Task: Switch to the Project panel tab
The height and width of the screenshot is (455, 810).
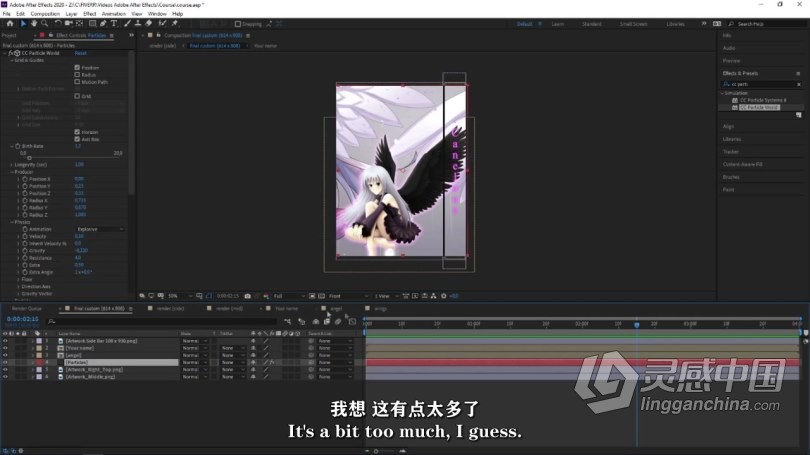Action: point(9,35)
